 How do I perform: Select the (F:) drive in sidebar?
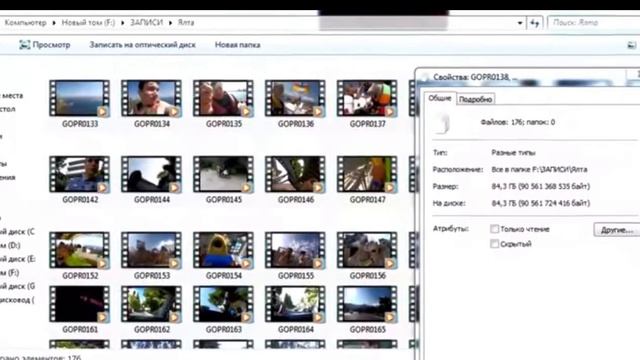10,272
